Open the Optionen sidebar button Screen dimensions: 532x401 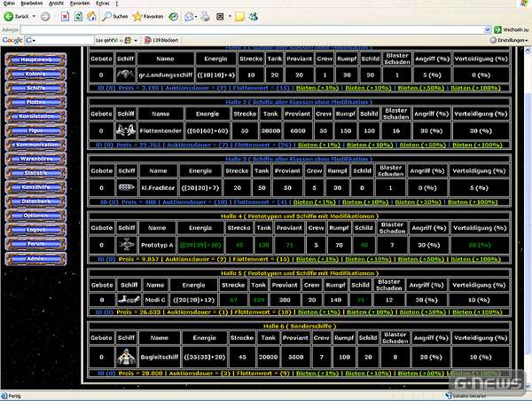36,216
